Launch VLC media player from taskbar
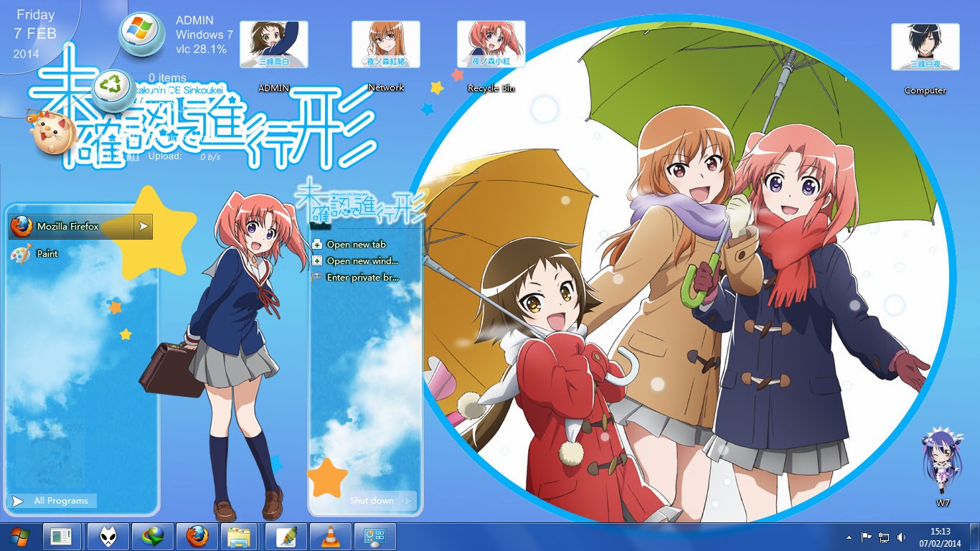 329,536
